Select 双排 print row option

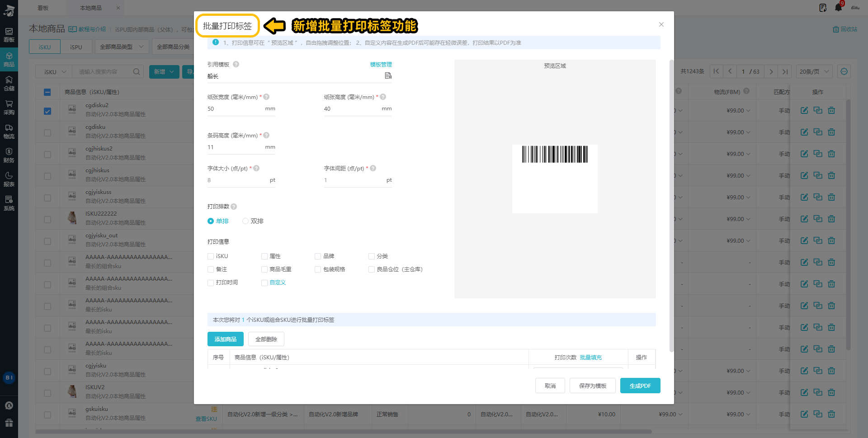[x=245, y=221]
